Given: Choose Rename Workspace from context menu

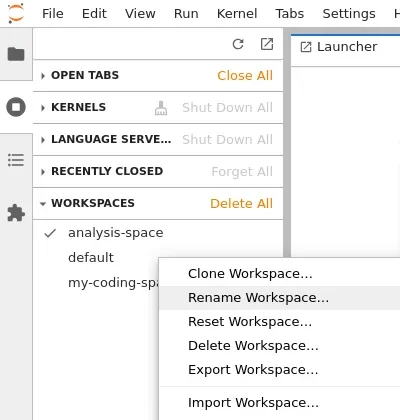Looking at the screenshot, I should (x=279, y=298).
